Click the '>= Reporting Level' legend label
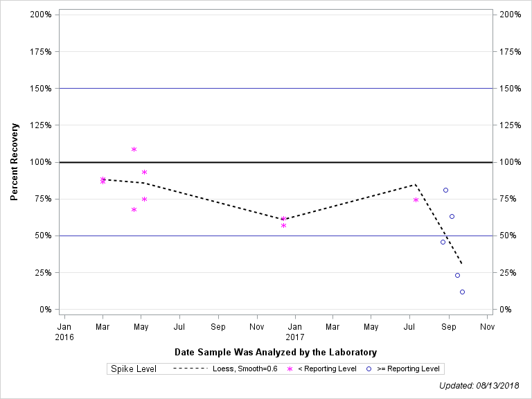532x399 pixels. [409, 369]
